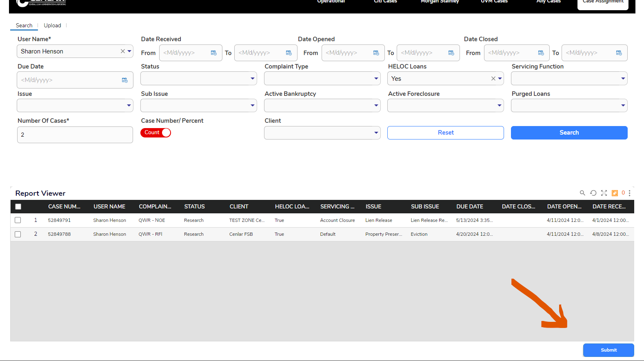
Task: Open calendar for Date Received To
Action: [289, 53]
